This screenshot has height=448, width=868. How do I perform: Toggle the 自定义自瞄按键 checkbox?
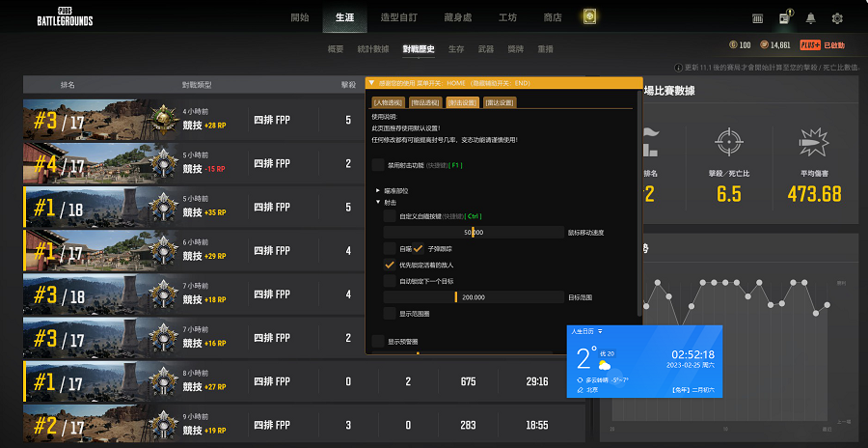[390, 215]
